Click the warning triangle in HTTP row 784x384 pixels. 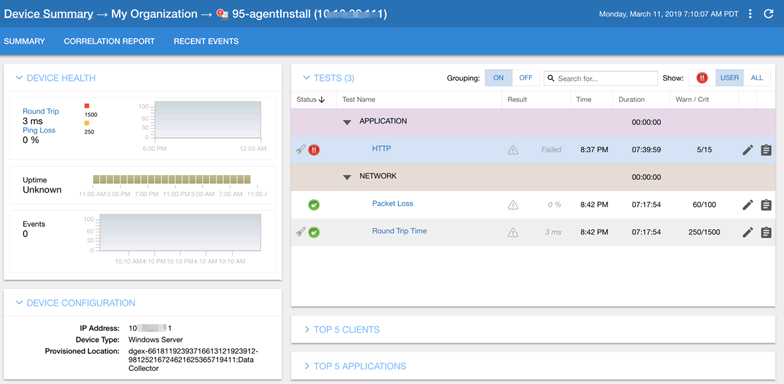coord(513,150)
